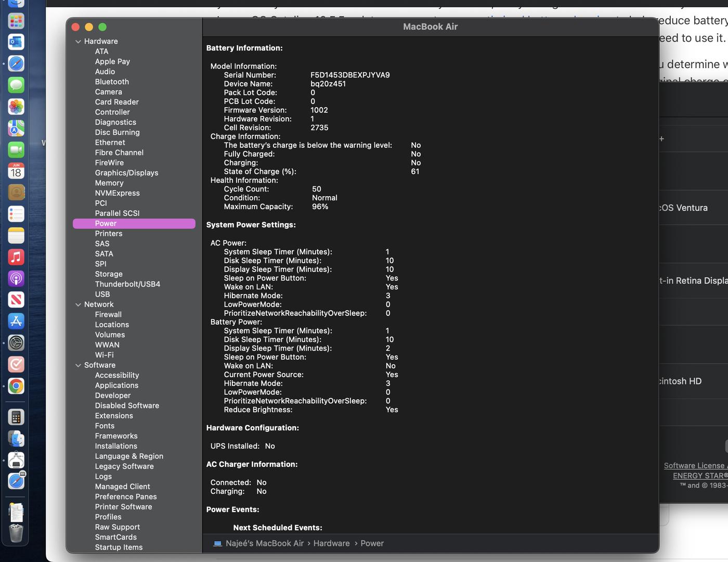Collapse the Software section
This screenshot has width=728, height=562.
point(78,365)
